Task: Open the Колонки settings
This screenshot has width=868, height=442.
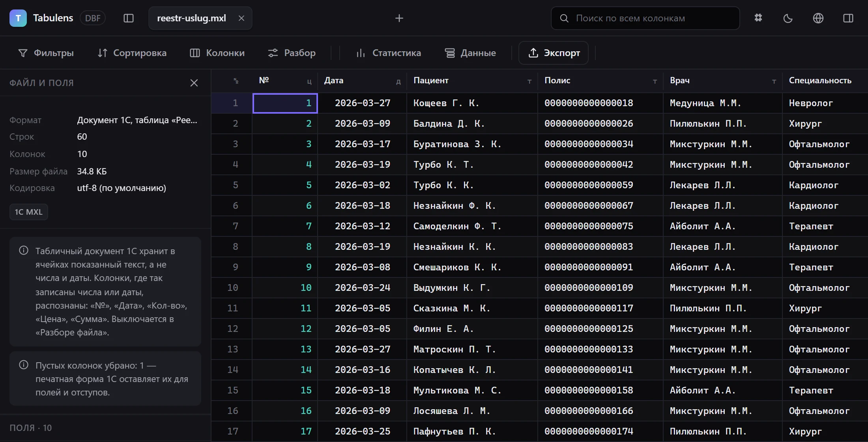Action: point(217,53)
